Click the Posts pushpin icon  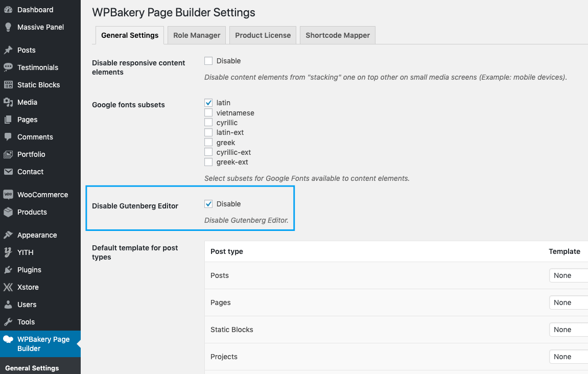tap(8, 50)
